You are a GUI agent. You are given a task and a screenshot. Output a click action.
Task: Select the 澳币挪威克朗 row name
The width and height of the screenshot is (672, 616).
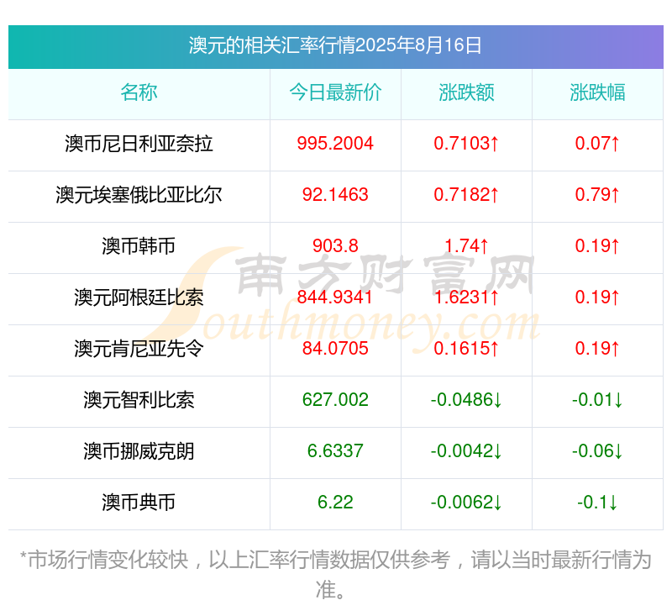pos(139,451)
